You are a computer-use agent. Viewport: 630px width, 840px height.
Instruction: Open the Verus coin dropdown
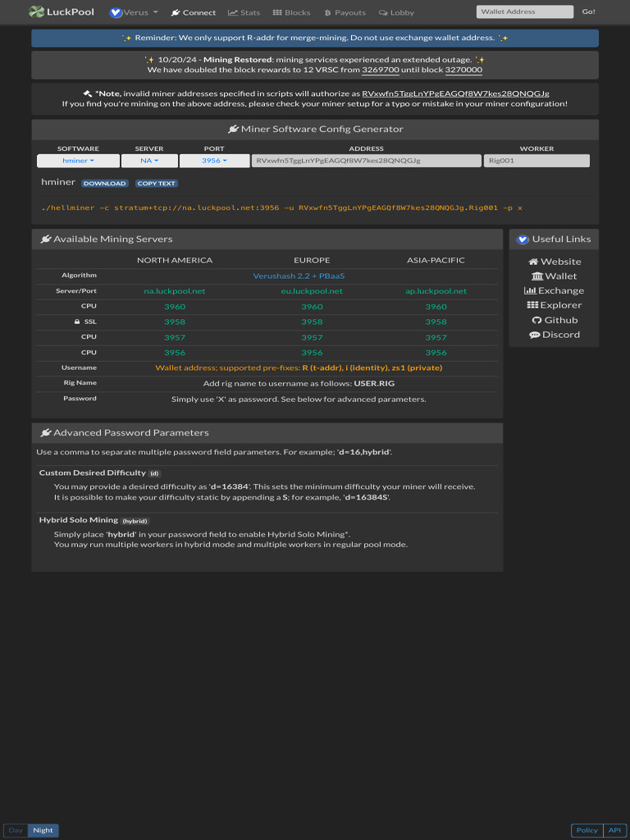tap(134, 12)
